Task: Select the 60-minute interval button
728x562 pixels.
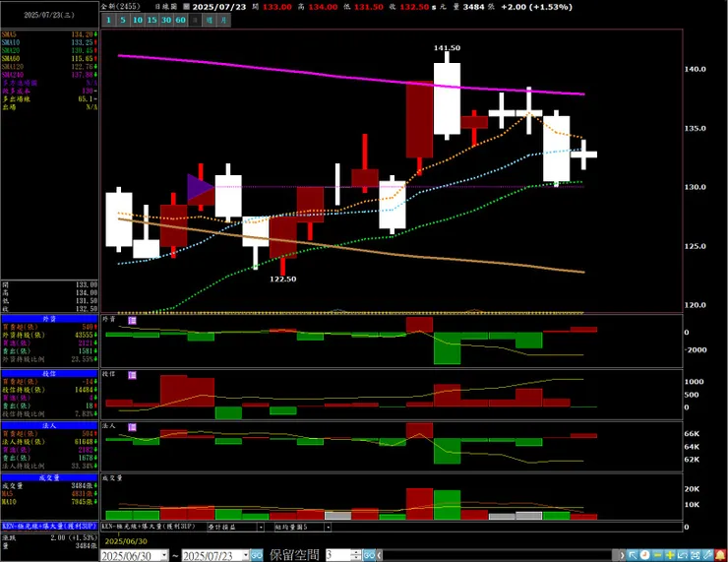Action: tap(181, 20)
